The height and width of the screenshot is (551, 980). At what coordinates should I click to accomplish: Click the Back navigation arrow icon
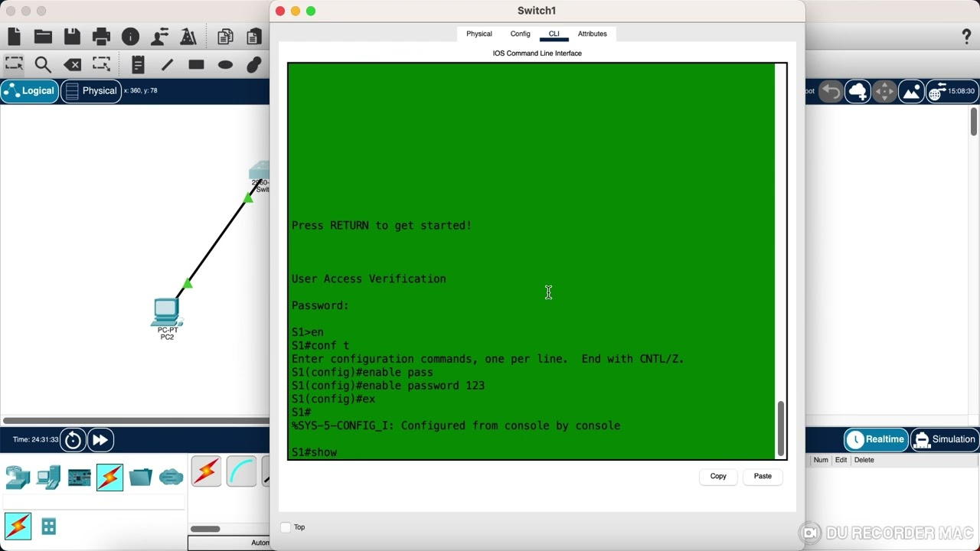(x=831, y=92)
